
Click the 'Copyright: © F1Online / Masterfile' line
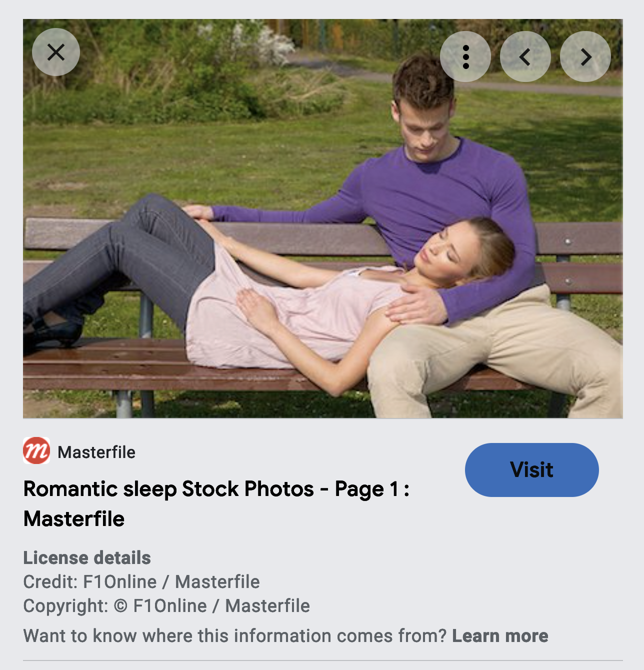click(166, 605)
